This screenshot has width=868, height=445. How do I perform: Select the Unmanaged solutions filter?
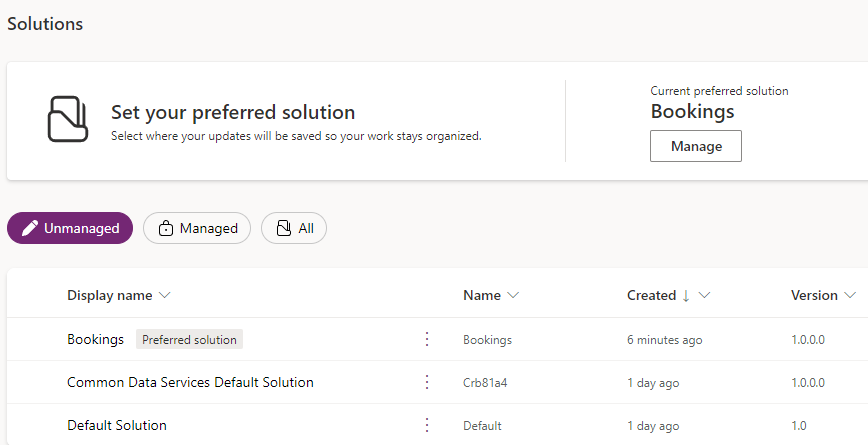[x=70, y=228]
